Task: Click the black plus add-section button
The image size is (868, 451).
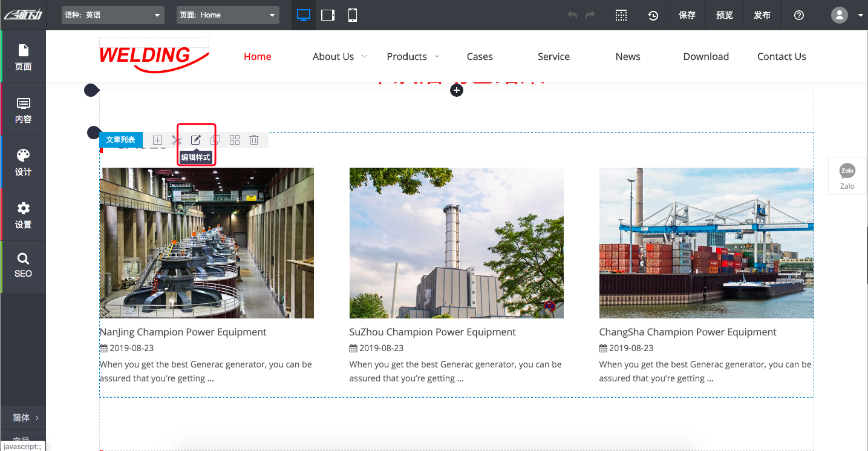Action: click(x=457, y=90)
